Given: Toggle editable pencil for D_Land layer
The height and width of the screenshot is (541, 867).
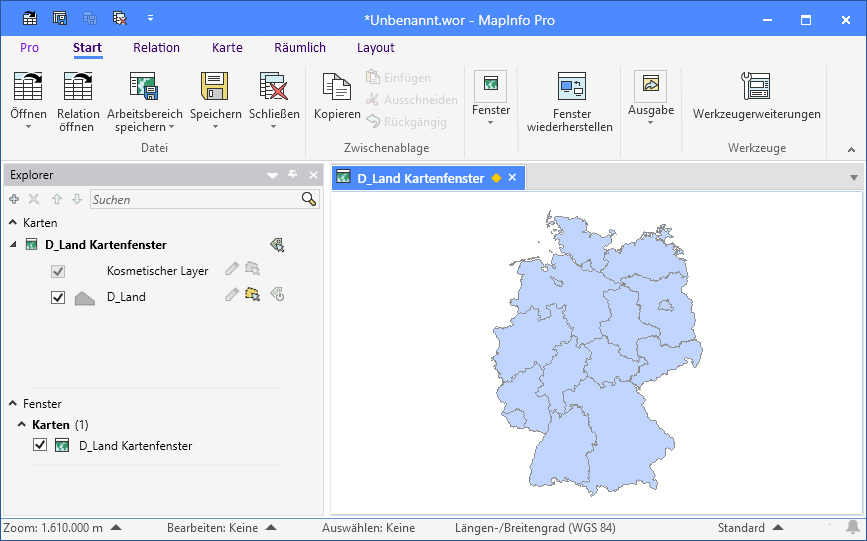Looking at the screenshot, I should [232, 294].
